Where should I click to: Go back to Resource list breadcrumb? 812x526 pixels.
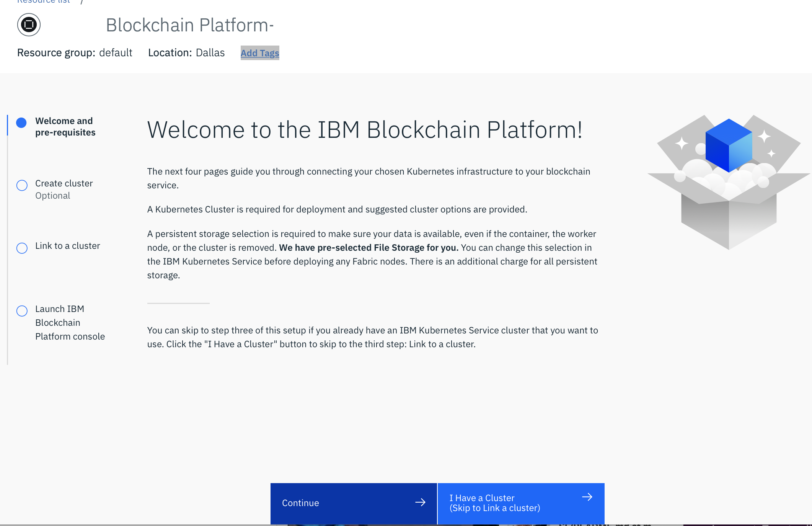(44, 2)
